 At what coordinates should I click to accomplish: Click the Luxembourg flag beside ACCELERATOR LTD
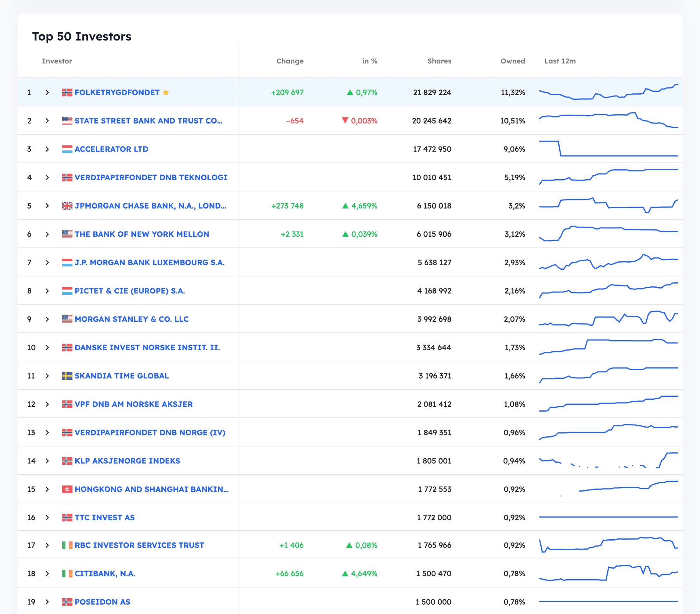pyautogui.click(x=67, y=149)
